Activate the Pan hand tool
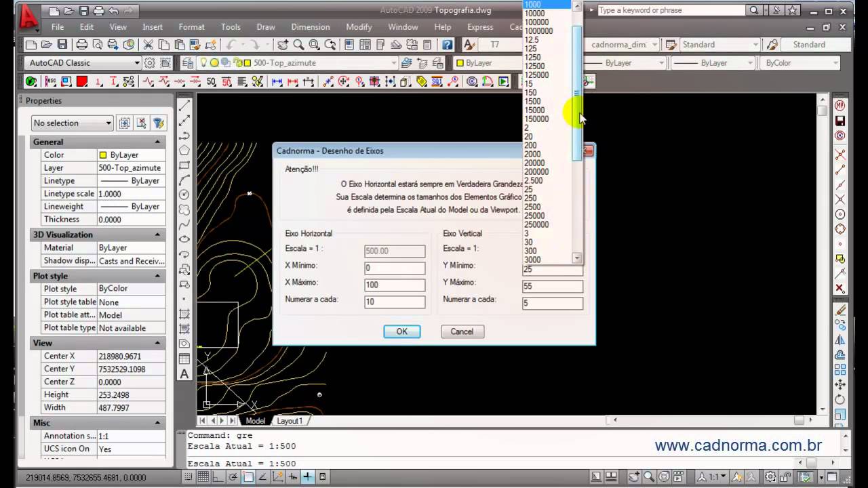Screen dimensions: 868x488 283,45
